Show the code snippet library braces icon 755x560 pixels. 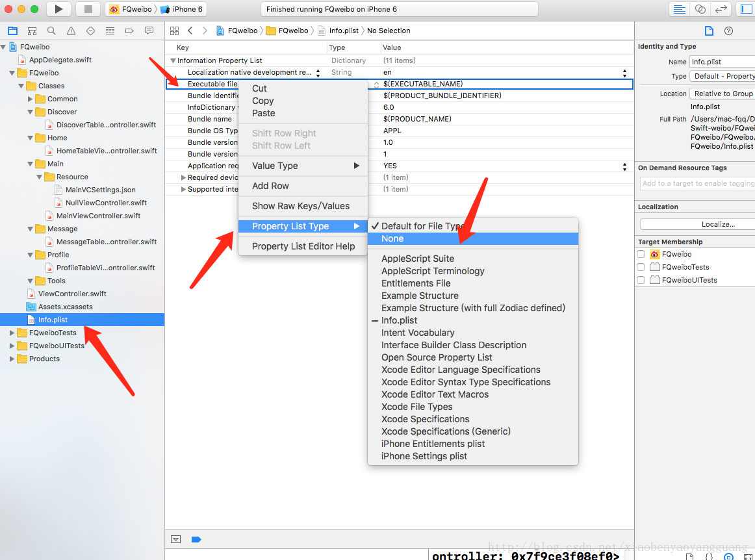point(710,557)
